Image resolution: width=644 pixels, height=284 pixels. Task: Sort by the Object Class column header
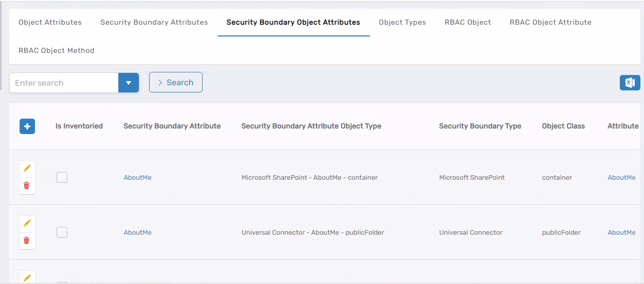coord(563,126)
